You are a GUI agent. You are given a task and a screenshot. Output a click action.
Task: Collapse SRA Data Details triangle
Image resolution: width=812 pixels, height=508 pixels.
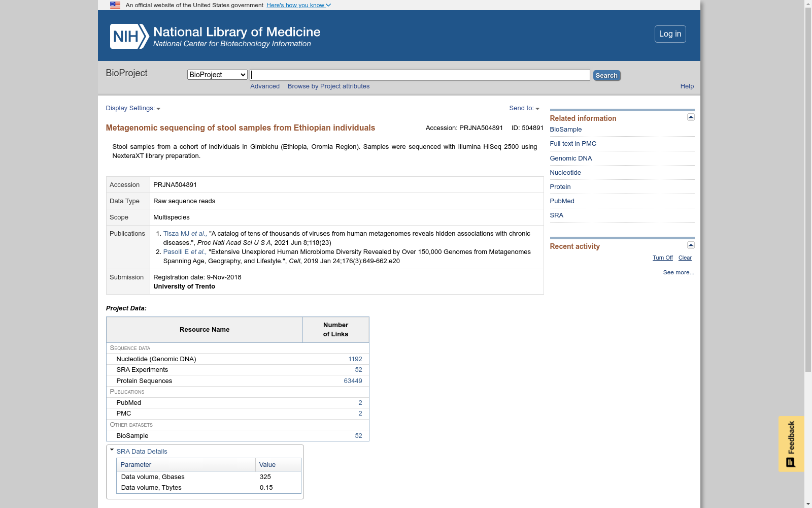pyautogui.click(x=112, y=450)
